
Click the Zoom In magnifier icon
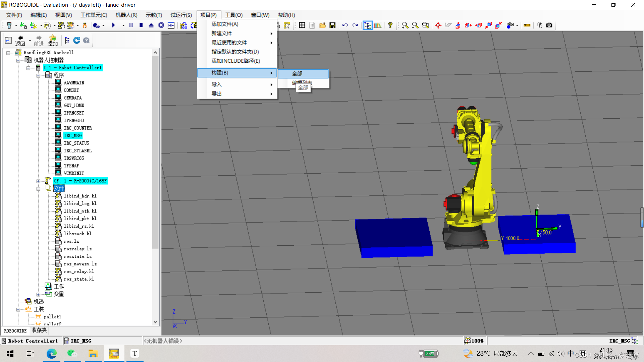405,25
